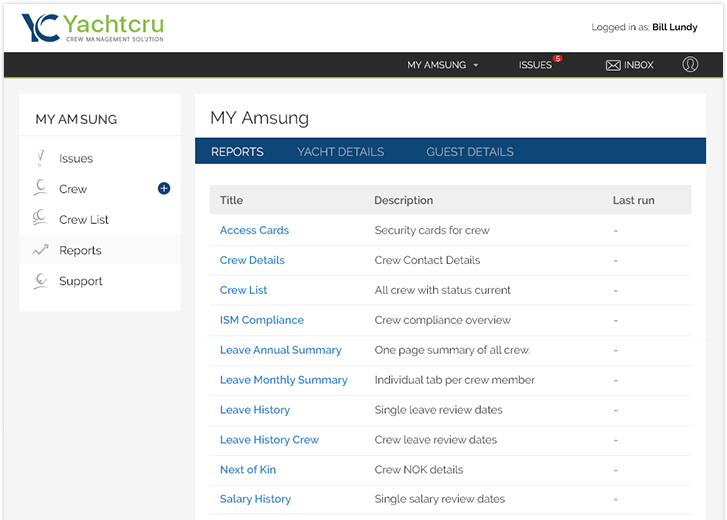
Task: Click the MY AMSUNG sidebar heading
Action: coord(76,119)
